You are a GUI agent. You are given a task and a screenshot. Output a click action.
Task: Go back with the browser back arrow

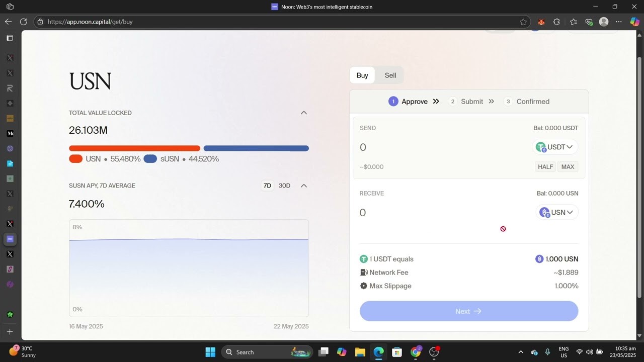click(8, 22)
